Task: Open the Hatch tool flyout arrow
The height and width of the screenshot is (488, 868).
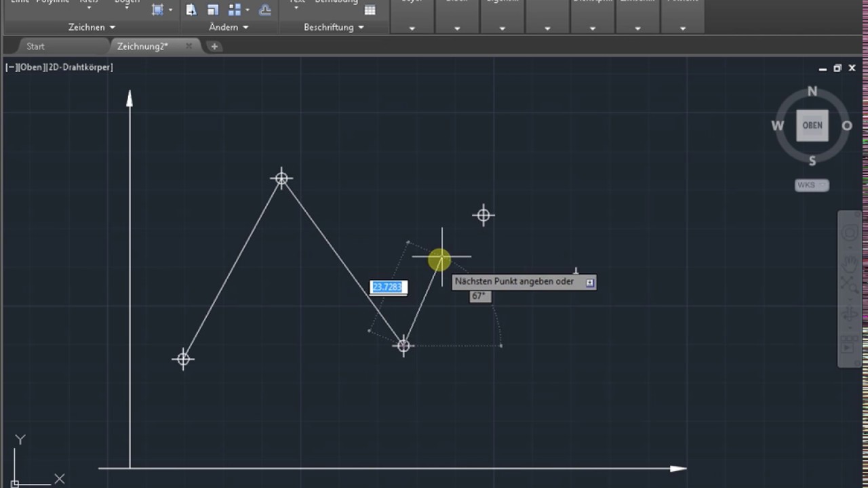Action: click(x=170, y=9)
